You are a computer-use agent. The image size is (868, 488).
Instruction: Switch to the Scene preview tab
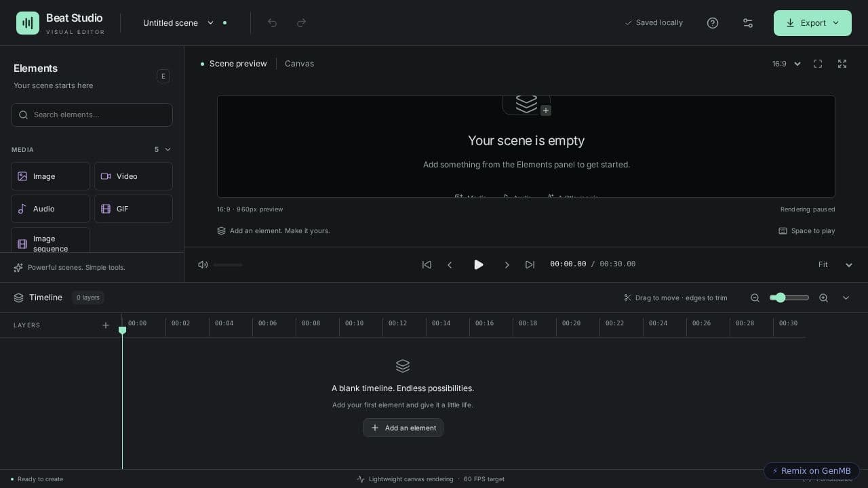click(x=234, y=64)
